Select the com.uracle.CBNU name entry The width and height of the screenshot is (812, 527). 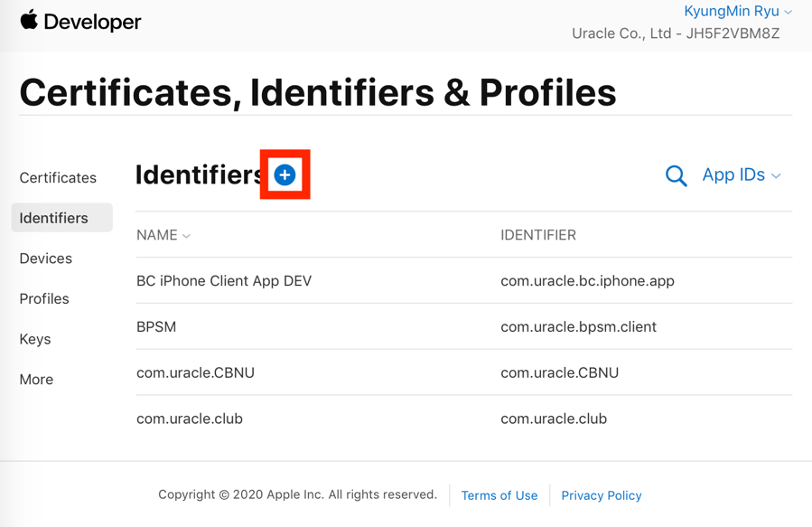(x=195, y=373)
